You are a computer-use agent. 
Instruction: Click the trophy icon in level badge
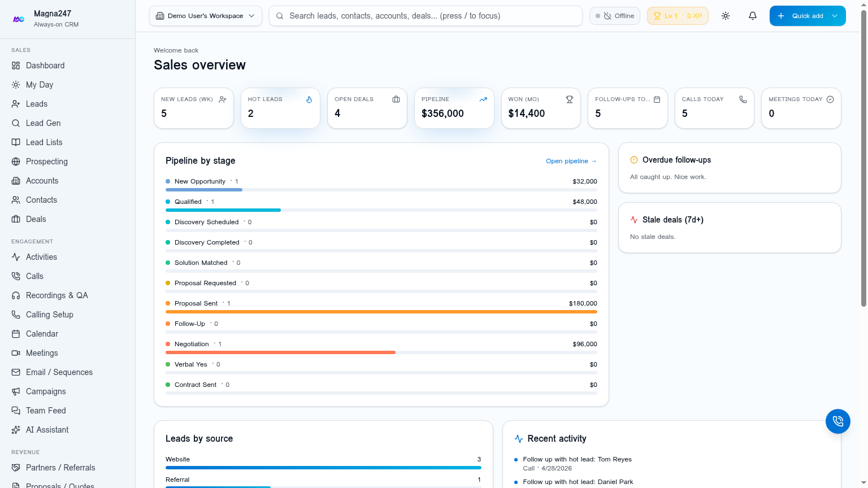(x=657, y=16)
